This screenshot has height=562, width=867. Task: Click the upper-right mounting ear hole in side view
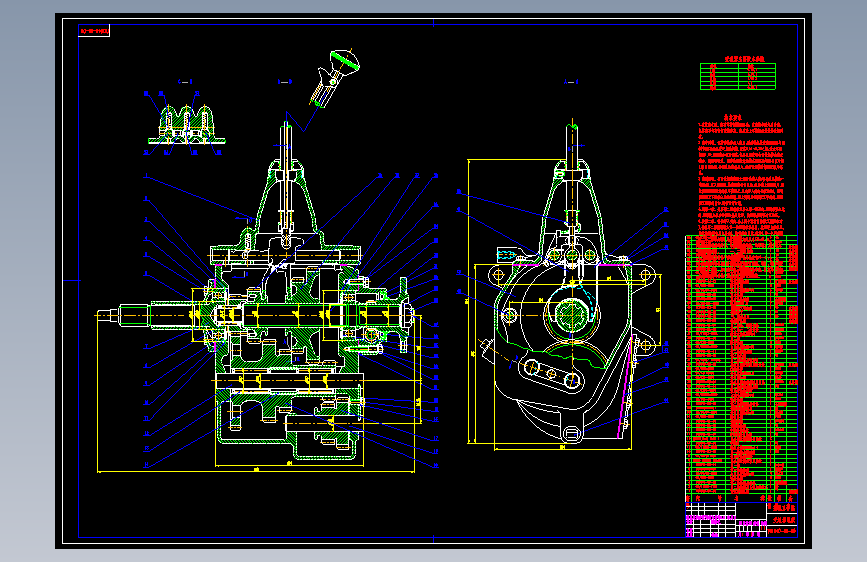[x=645, y=274]
